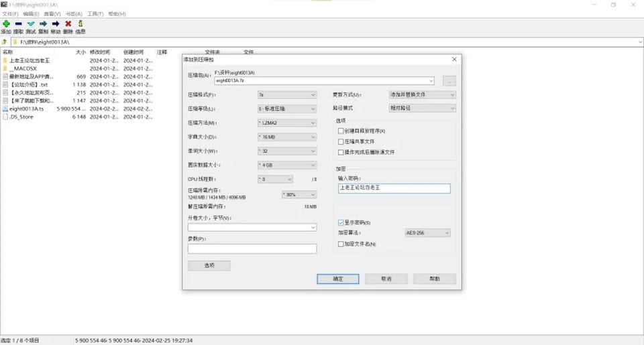
Task: Open CPU threads dropdown showing 8
Action: pyautogui.click(x=275, y=180)
